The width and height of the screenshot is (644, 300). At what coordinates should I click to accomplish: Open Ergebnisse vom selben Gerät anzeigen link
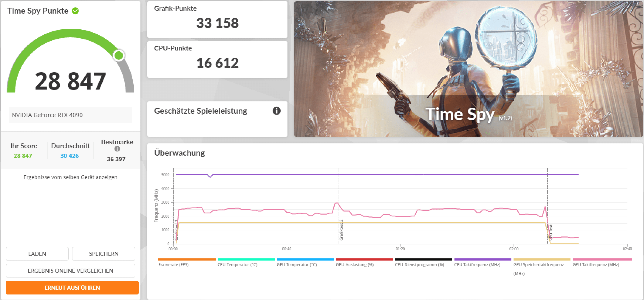pos(70,177)
